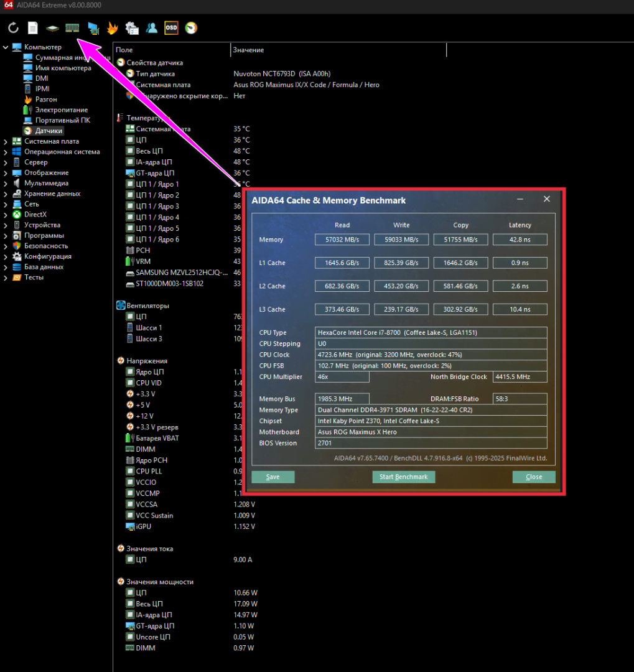Click the user contact toolbar icon
The image size is (634, 672).
(x=152, y=28)
